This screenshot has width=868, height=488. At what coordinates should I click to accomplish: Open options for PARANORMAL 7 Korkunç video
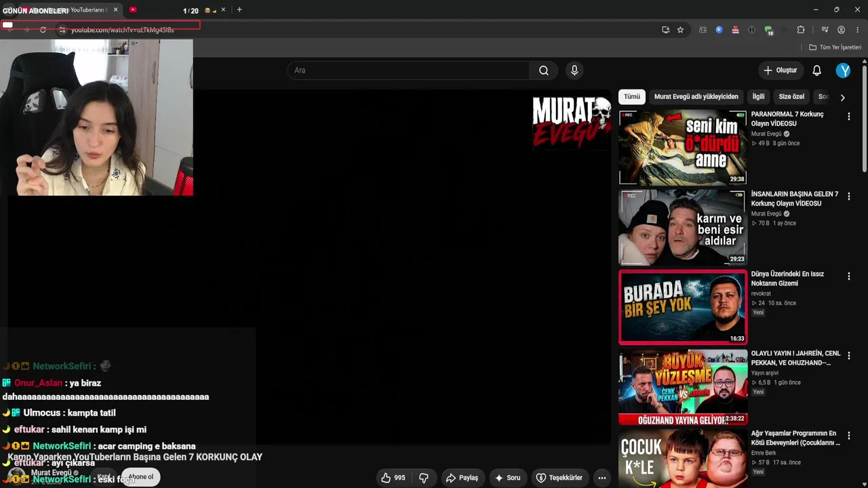848,117
